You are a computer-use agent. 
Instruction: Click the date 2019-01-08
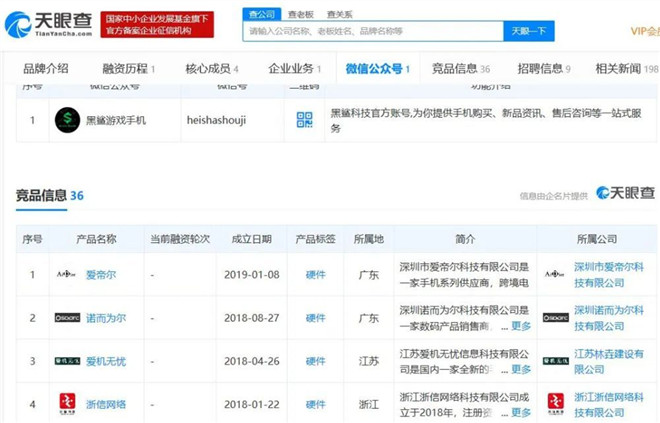click(x=252, y=275)
